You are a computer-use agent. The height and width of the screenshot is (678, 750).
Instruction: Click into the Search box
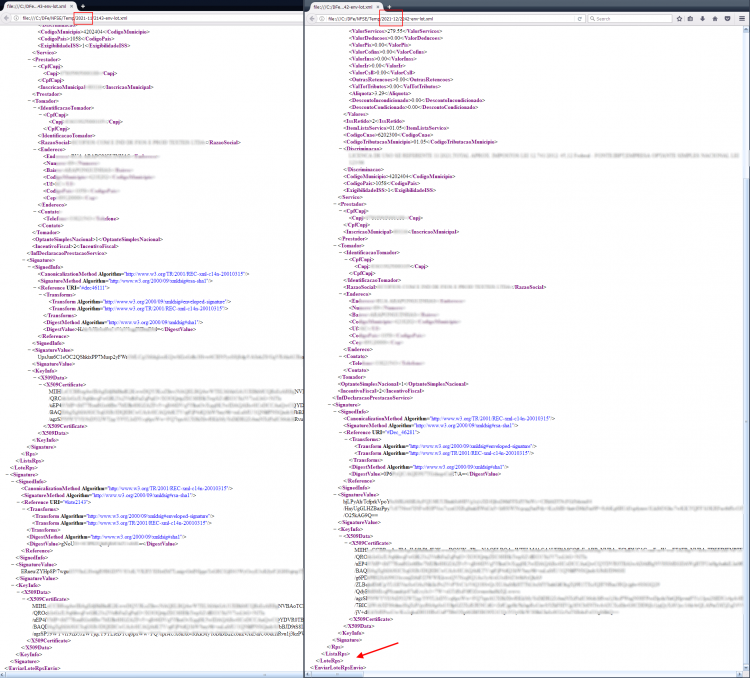[x=632, y=19]
